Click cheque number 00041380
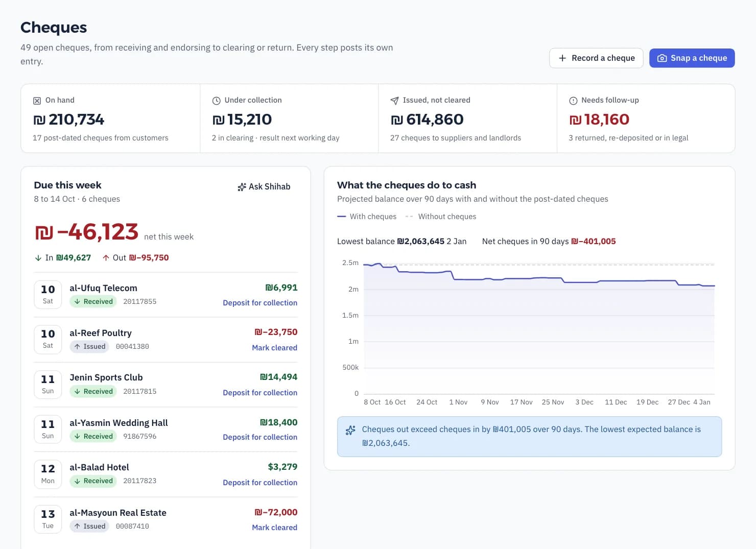Image resolution: width=756 pixels, height=549 pixels. tap(132, 347)
